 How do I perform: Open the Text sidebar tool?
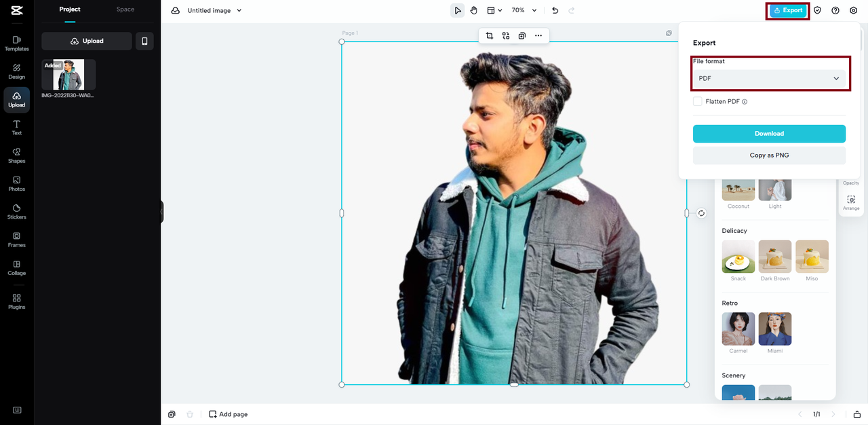click(x=17, y=128)
